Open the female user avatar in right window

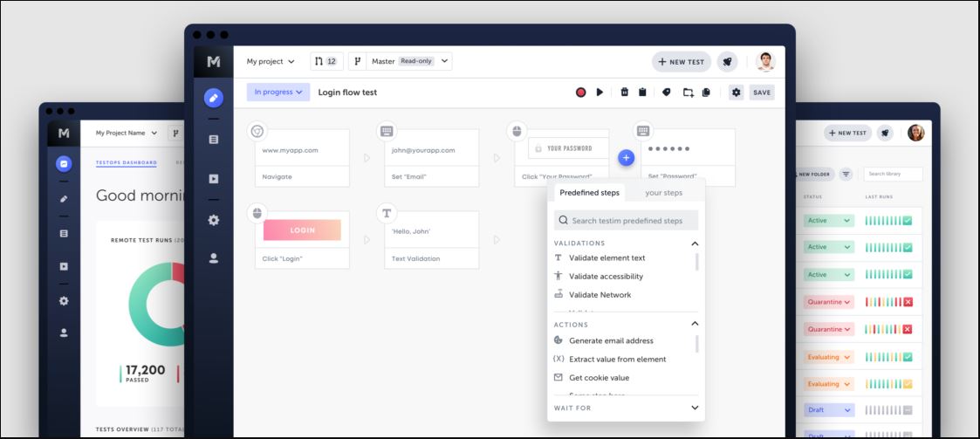click(x=915, y=133)
